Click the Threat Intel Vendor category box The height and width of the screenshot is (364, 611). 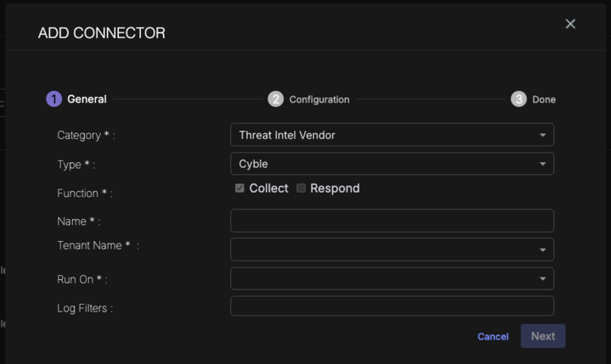[x=382, y=135]
